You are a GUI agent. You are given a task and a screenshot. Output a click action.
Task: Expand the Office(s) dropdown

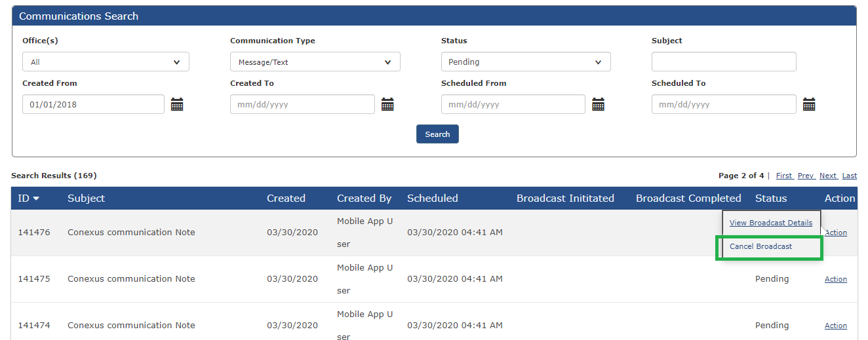tap(106, 62)
